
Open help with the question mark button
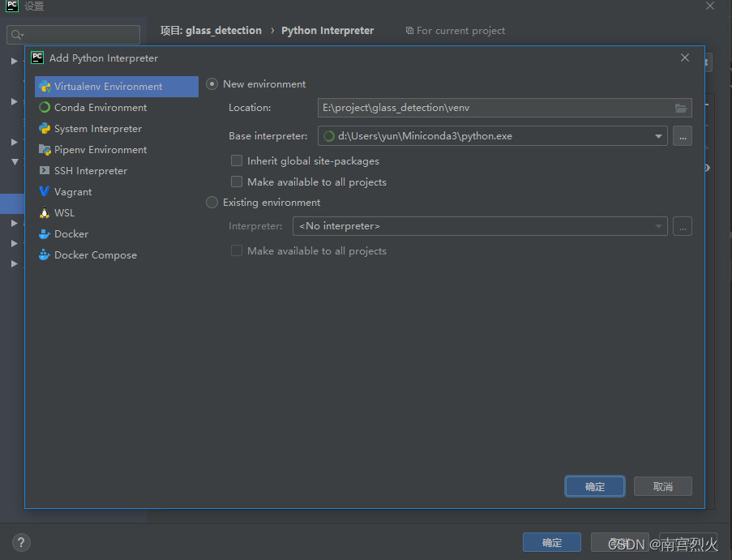pyautogui.click(x=20, y=543)
